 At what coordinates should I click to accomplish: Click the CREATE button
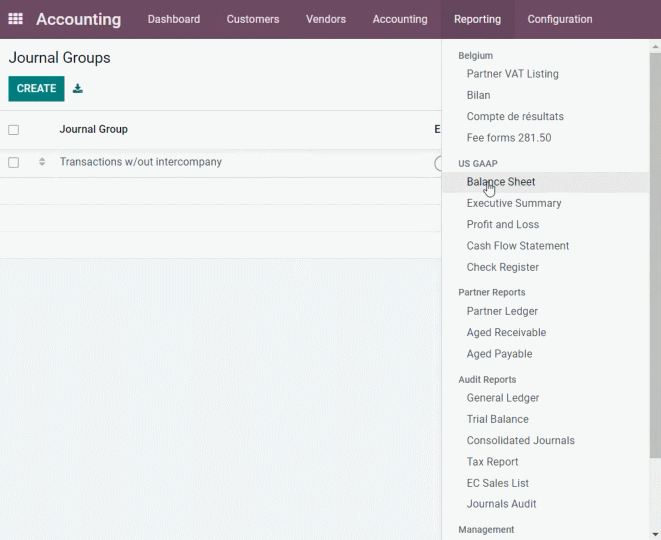click(x=36, y=89)
